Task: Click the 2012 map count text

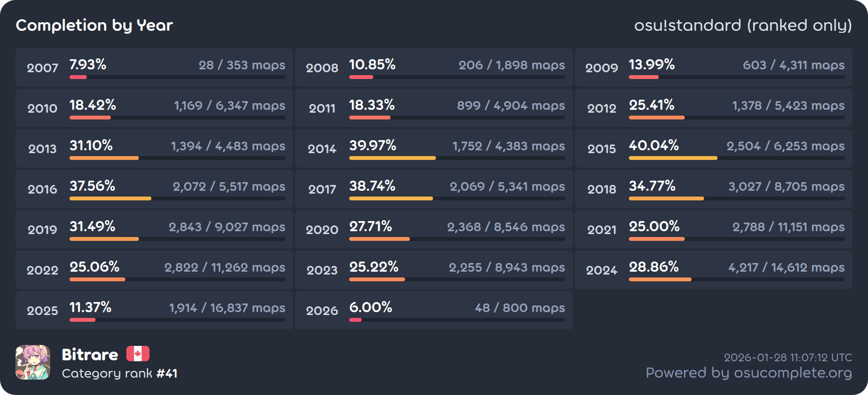Action: pos(788,105)
